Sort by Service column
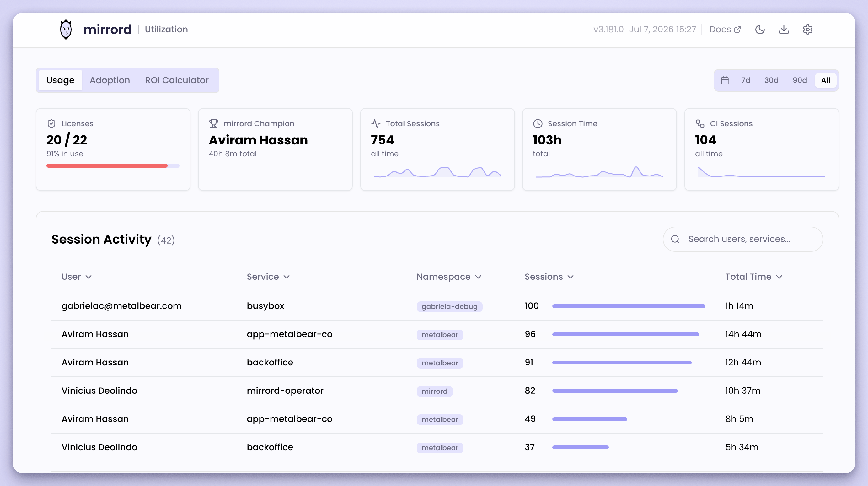This screenshot has height=486, width=868. pyautogui.click(x=268, y=277)
